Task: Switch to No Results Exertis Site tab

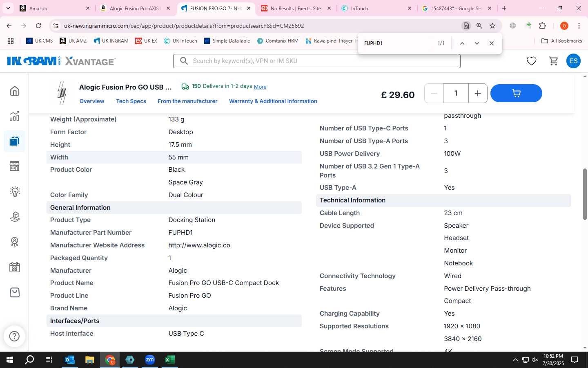Action: click(296, 8)
